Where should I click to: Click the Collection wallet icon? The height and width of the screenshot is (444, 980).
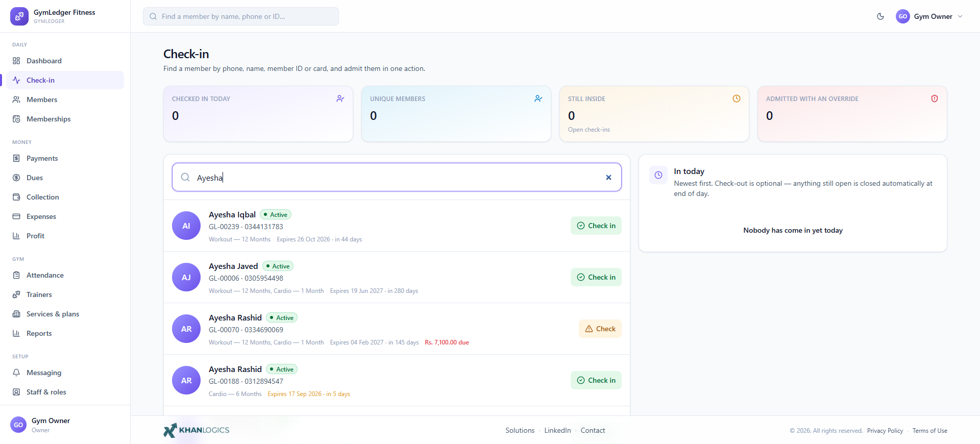16,197
